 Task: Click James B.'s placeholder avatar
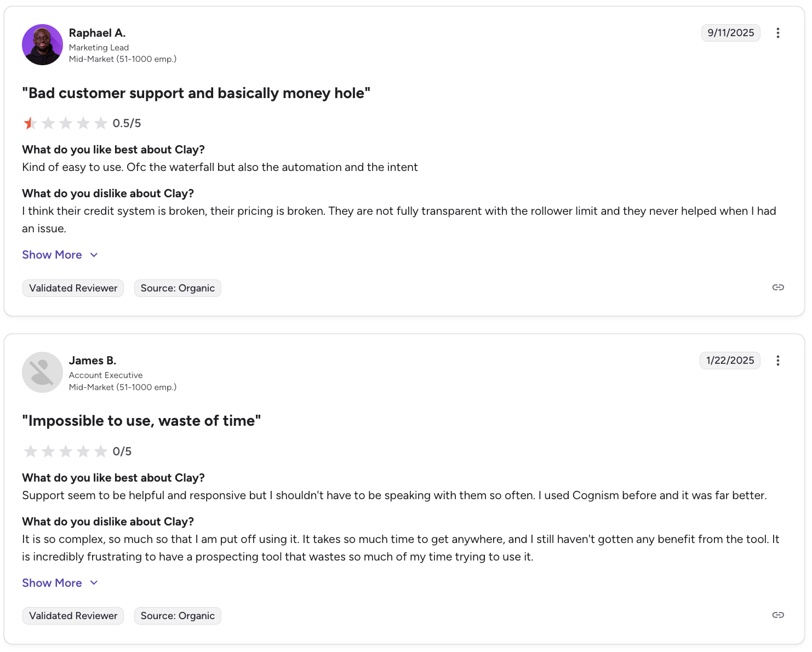pyautogui.click(x=42, y=372)
